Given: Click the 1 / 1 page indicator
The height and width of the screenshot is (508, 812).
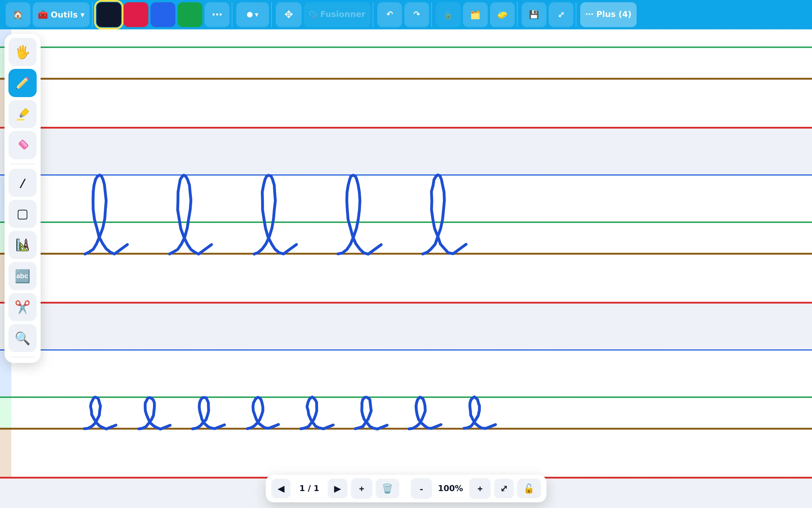Looking at the screenshot, I should pyautogui.click(x=309, y=488).
